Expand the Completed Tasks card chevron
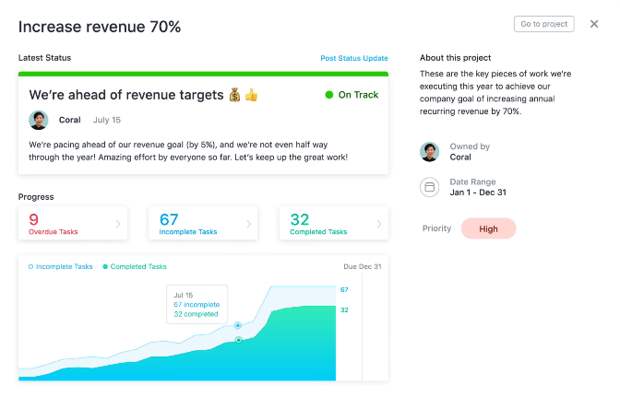Image resolution: width=620 pixels, height=397 pixels. pos(379,224)
